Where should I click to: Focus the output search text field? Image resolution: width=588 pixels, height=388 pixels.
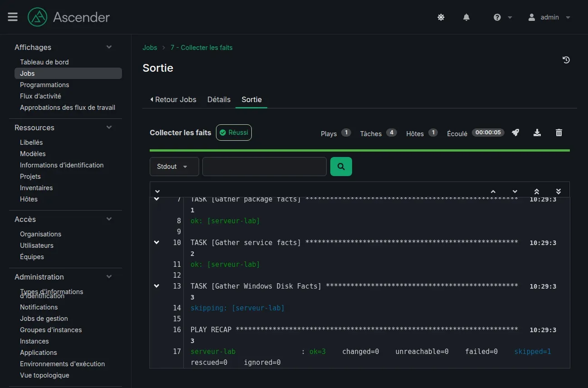265,167
